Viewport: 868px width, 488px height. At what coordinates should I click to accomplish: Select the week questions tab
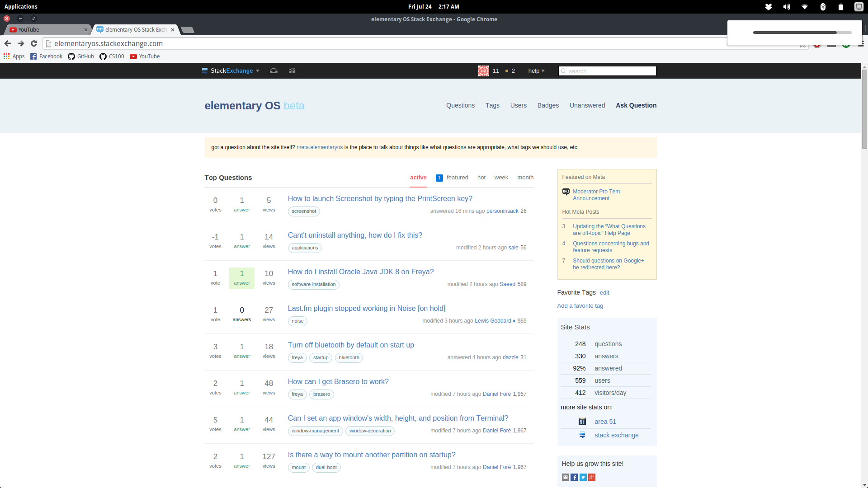(x=501, y=178)
